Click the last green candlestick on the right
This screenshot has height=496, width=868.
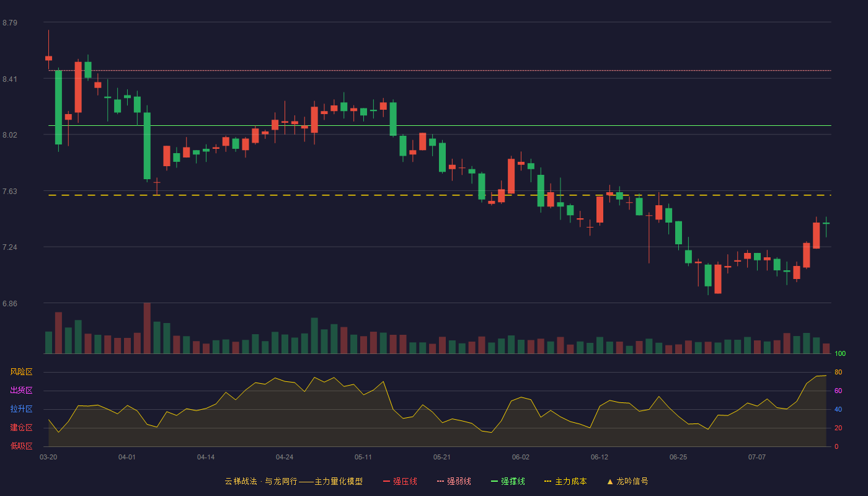pyautogui.click(x=826, y=223)
